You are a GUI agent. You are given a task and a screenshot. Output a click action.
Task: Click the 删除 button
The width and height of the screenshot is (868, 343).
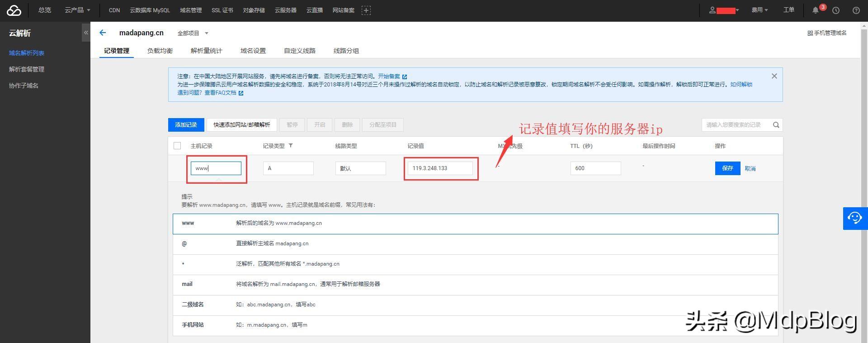point(347,125)
